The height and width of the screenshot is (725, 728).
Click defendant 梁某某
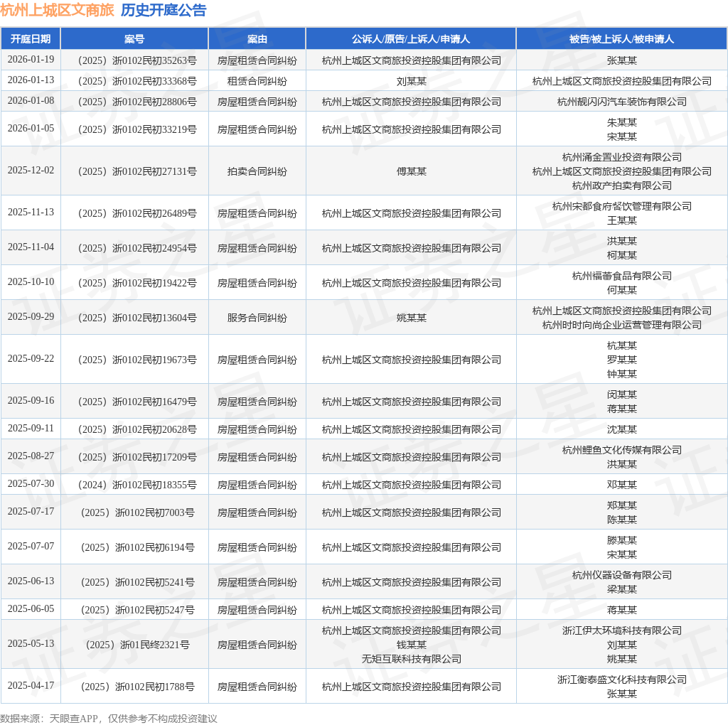pos(621,589)
